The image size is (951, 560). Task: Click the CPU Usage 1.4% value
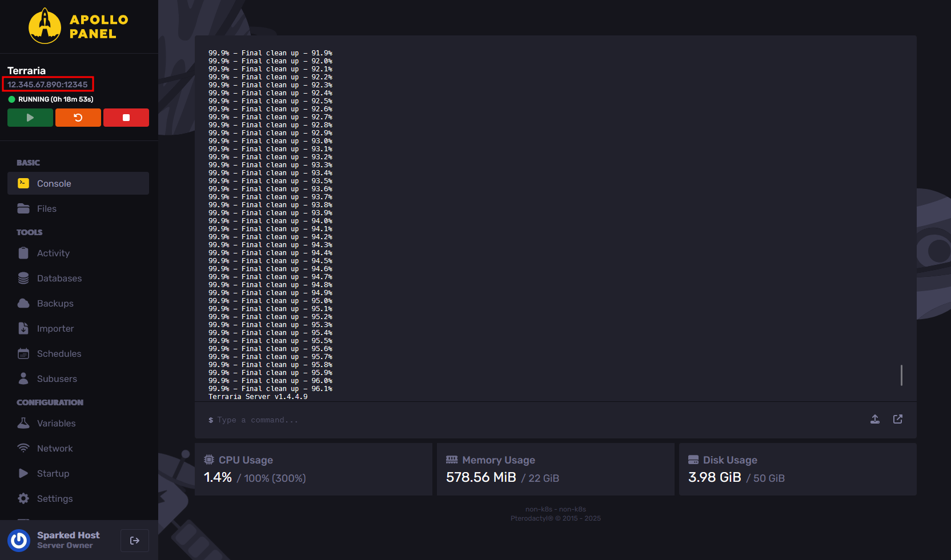pyautogui.click(x=218, y=477)
